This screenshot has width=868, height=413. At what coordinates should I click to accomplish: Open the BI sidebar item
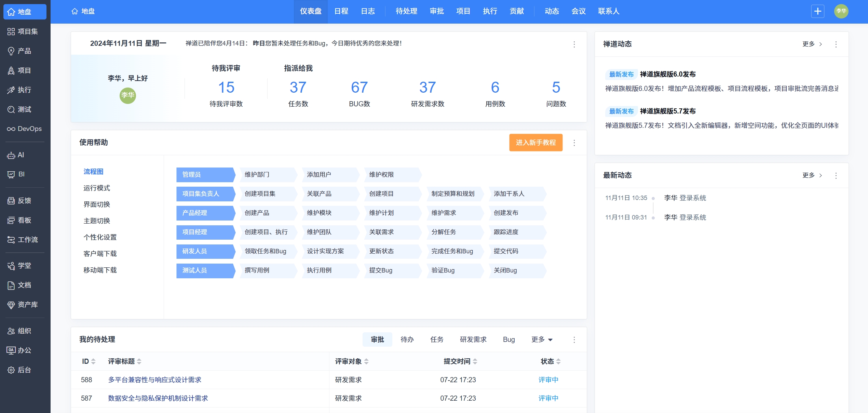click(x=11, y=174)
